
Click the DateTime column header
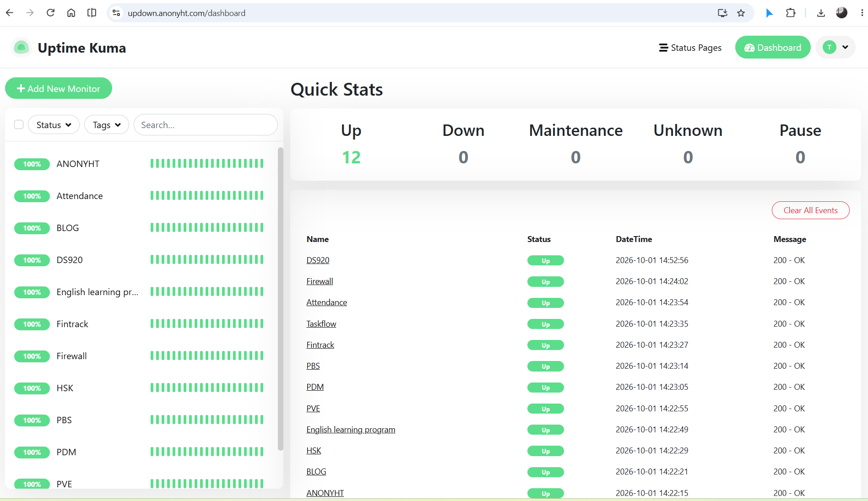pyautogui.click(x=634, y=239)
